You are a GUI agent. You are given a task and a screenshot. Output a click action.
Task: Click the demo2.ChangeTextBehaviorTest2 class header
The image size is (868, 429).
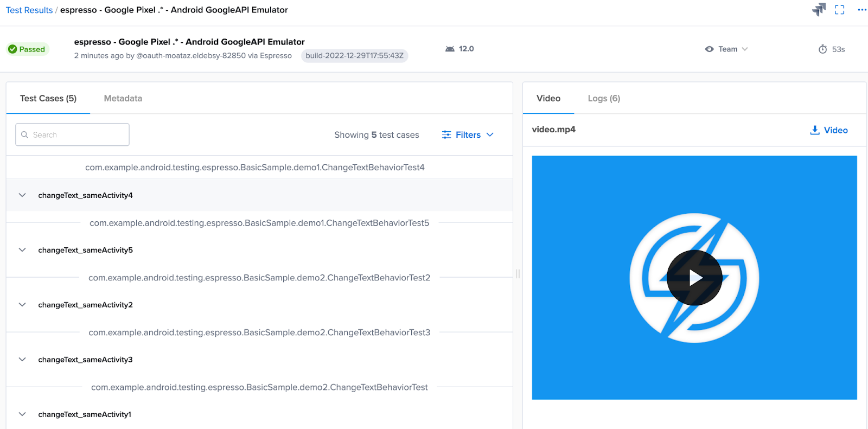pos(259,278)
